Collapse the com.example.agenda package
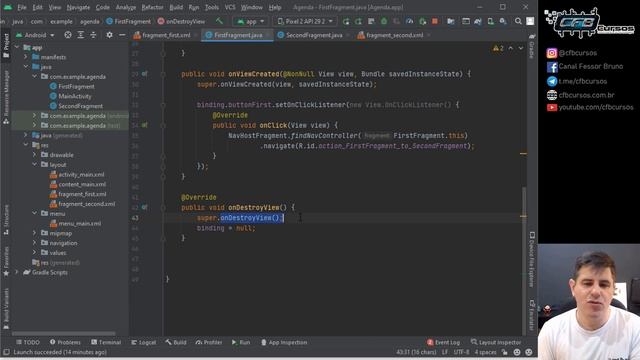 (34, 76)
